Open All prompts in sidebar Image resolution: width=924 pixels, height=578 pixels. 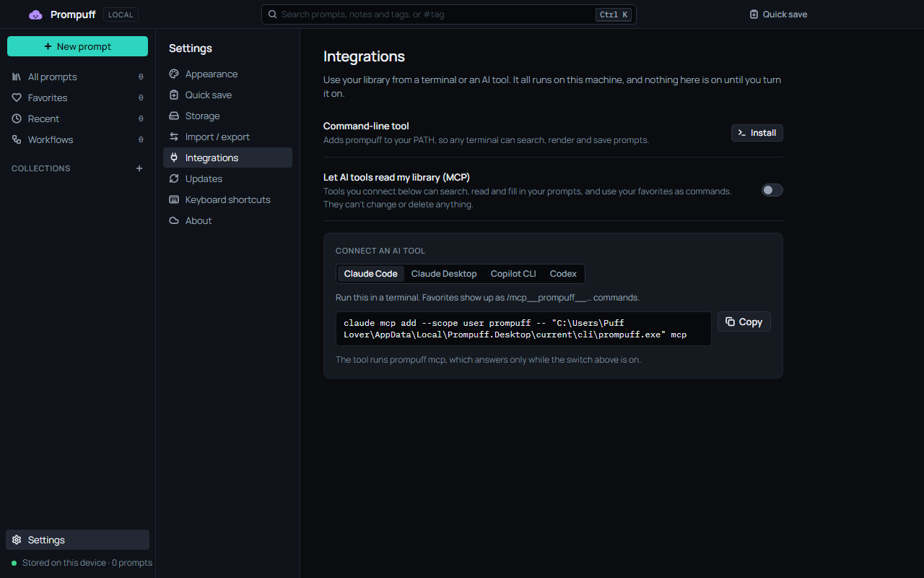(77, 77)
